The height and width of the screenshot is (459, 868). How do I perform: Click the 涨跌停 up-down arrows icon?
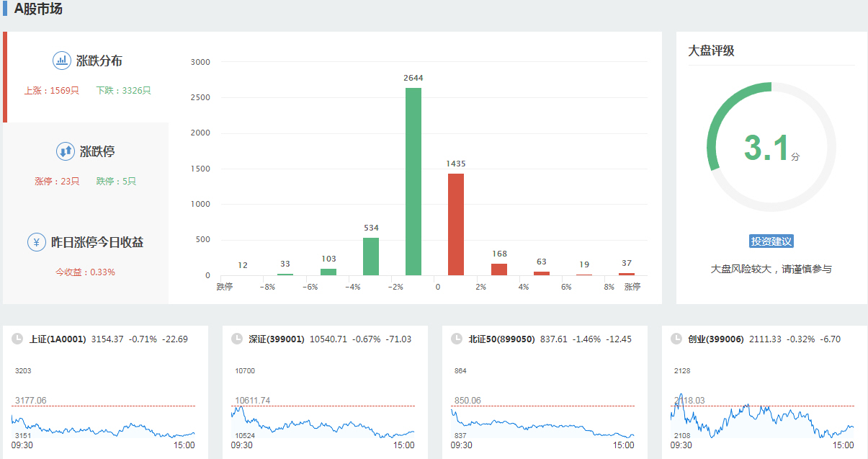point(66,151)
